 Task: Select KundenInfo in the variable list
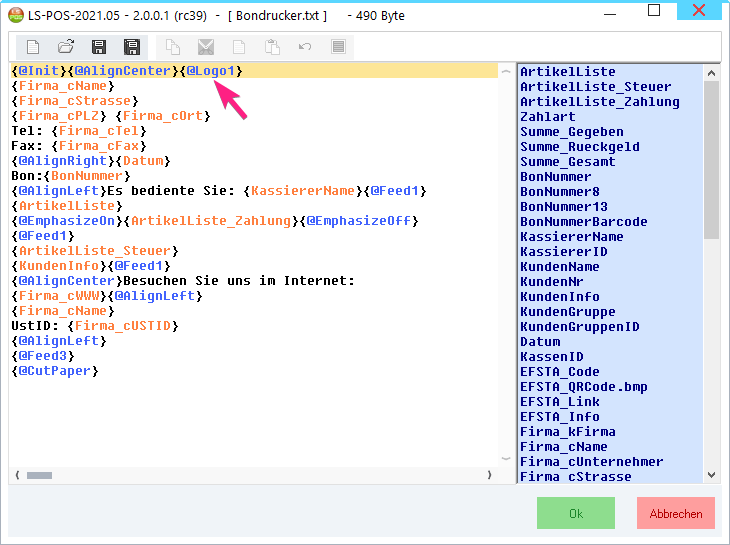560,296
